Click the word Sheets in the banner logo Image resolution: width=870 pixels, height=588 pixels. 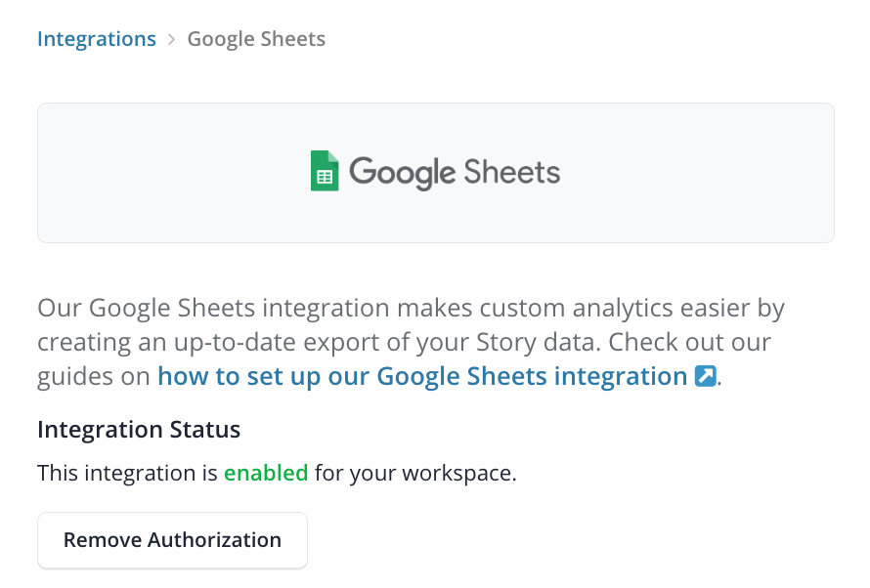click(x=511, y=171)
